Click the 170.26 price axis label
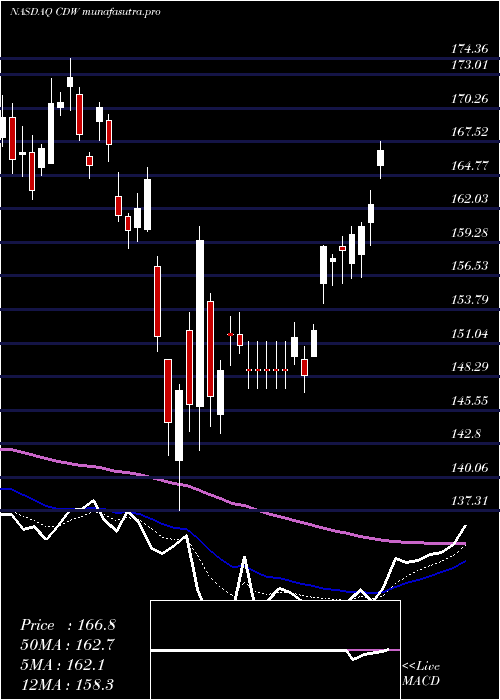 pyautogui.click(x=469, y=99)
